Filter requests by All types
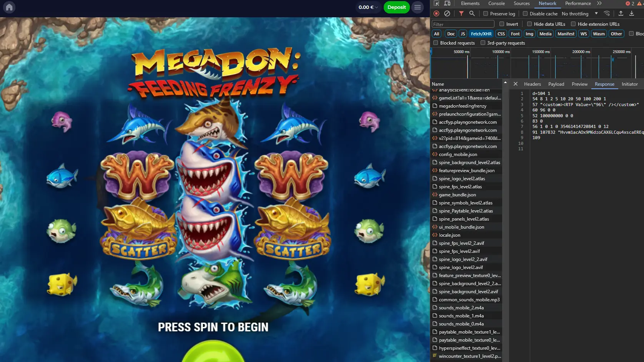The image size is (644, 362). pyautogui.click(x=437, y=34)
